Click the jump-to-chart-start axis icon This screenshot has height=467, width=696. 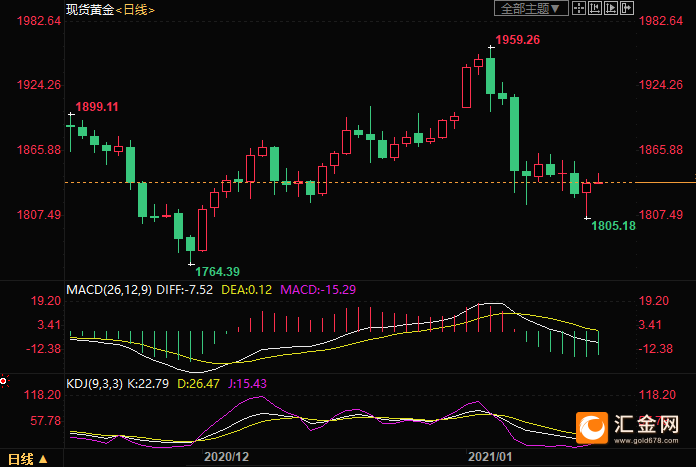[595, 8]
